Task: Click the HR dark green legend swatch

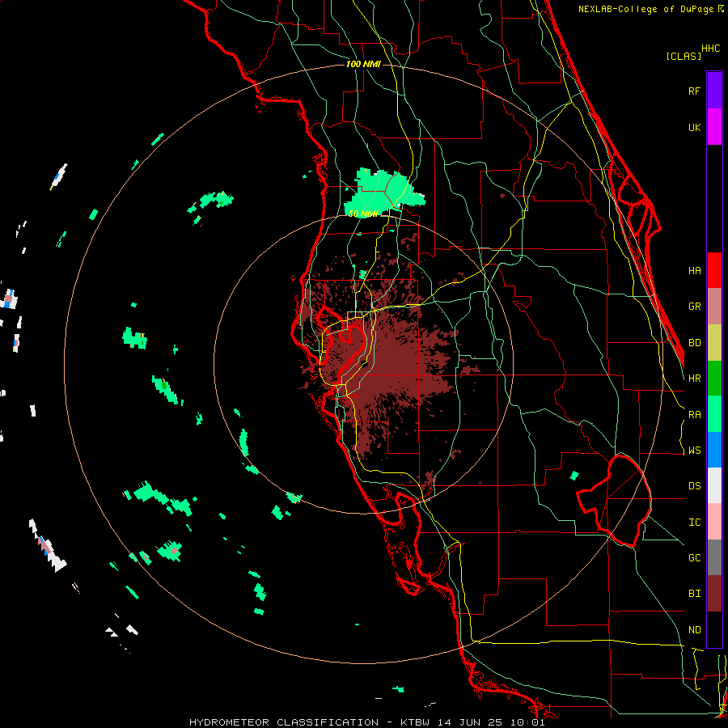Action: (x=714, y=379)
